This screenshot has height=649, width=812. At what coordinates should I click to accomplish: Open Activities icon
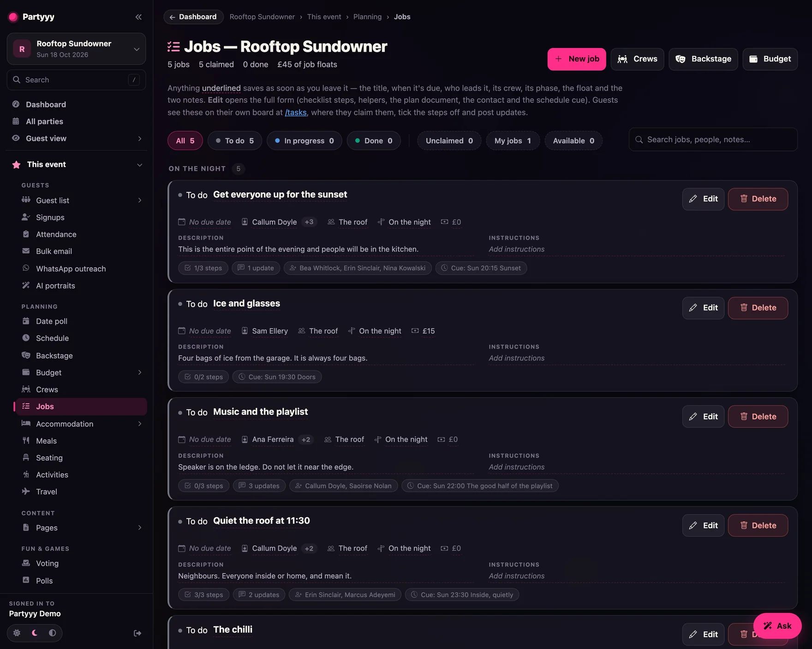pyautogui.click(x=26, y=475)
